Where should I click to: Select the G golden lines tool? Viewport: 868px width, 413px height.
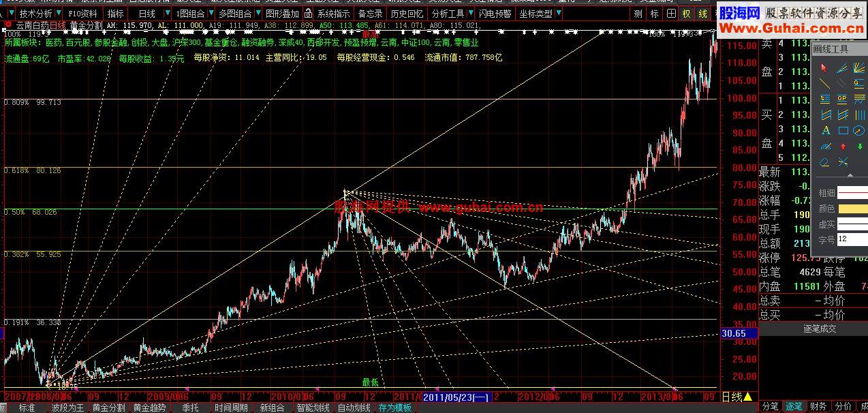(859, 83)
